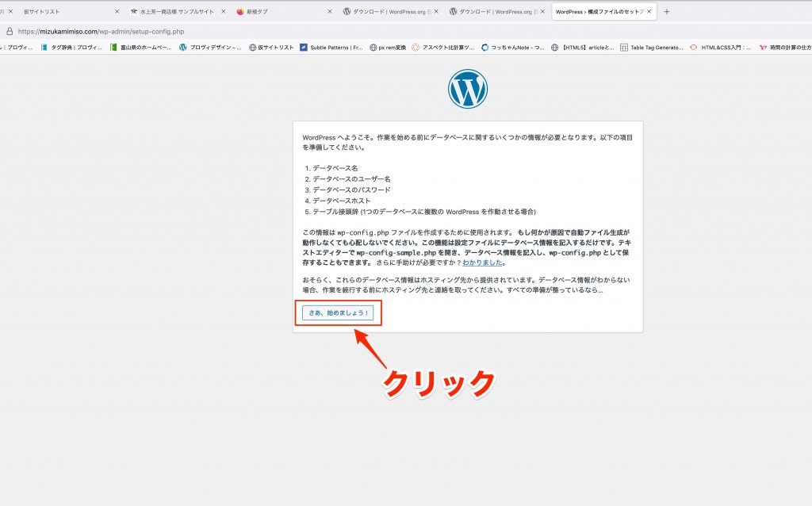
Task: Close the 水上芳一商店様 サンプルサイト tab
Action: (224, 12)
